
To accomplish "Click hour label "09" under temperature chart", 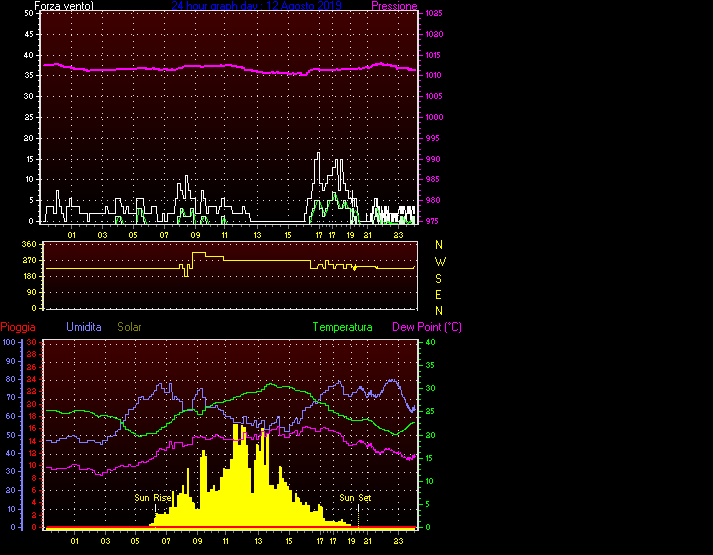I will click(x=197, y=541).
